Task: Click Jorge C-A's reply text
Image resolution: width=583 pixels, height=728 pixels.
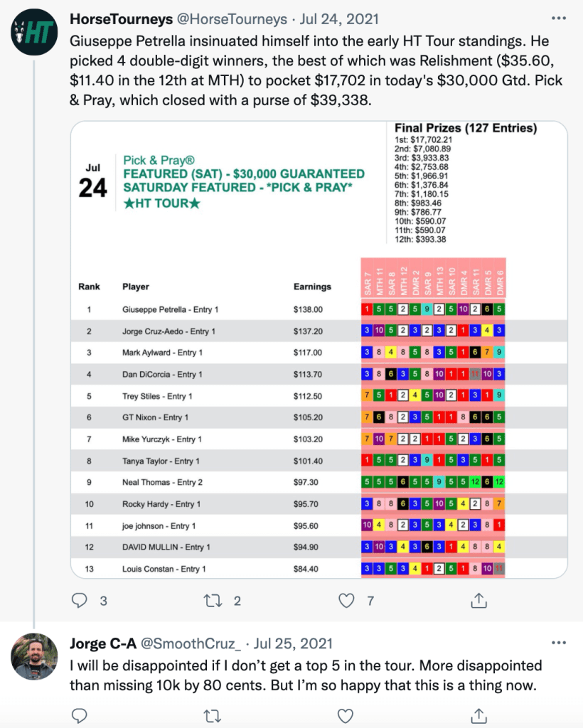Action: [x=306, y=675]
